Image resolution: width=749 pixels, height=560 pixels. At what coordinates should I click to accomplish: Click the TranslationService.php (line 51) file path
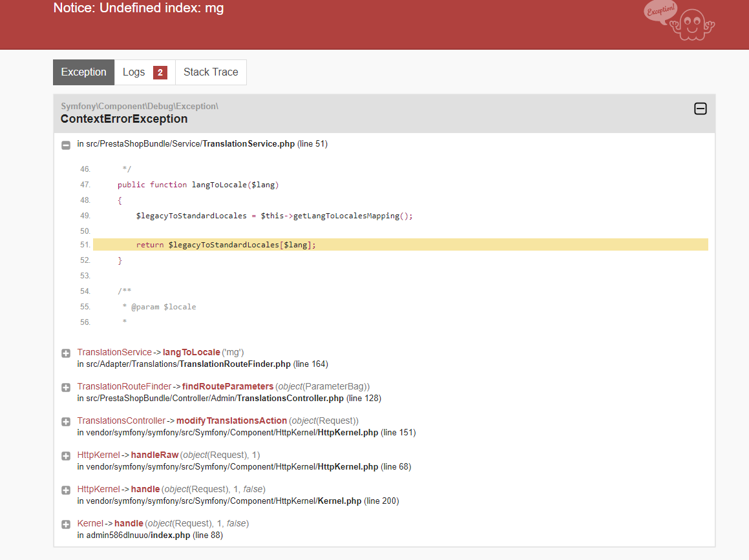[x=202, y=143]
